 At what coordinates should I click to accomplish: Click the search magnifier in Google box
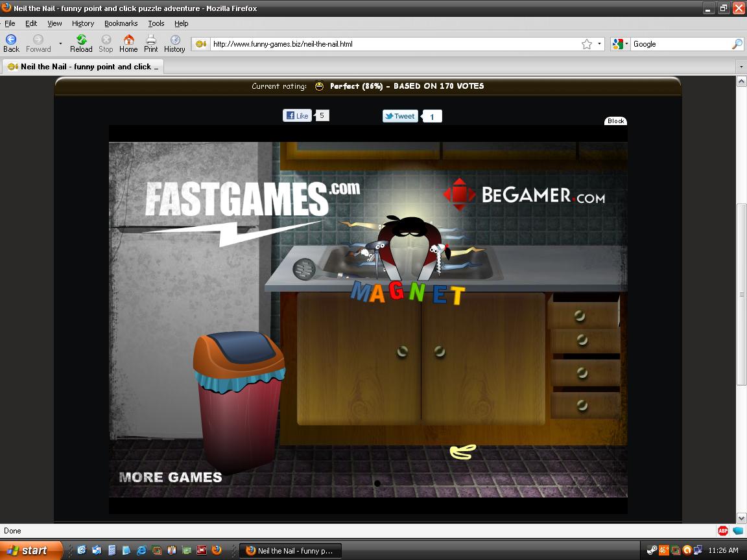click(x=737, y=44)
